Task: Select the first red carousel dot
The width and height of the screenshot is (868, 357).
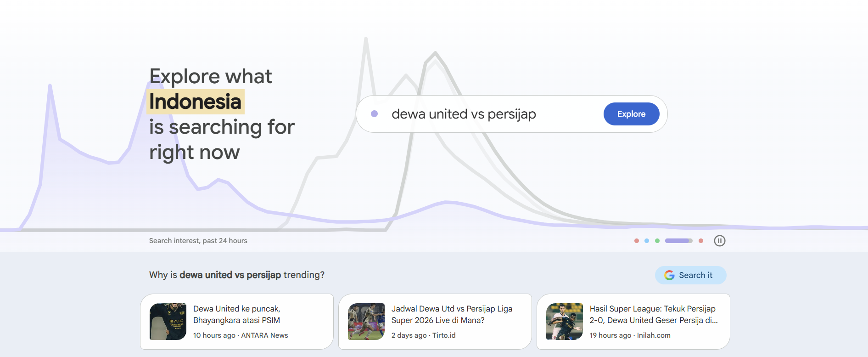Action: tap(636, 241)
